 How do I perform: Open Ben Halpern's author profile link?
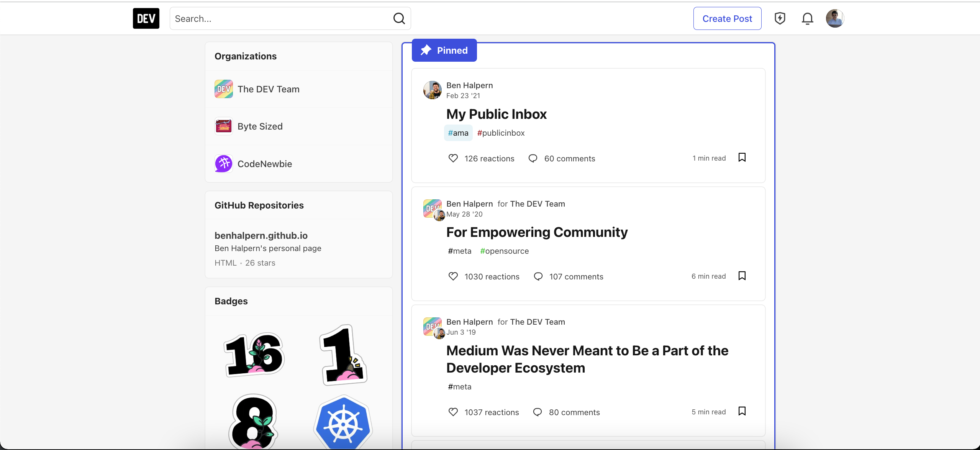[469, 85]
